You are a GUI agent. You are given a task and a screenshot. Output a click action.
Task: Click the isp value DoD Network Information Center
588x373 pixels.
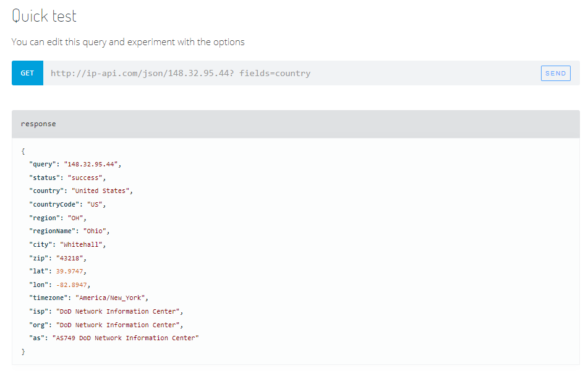[119, 311]
